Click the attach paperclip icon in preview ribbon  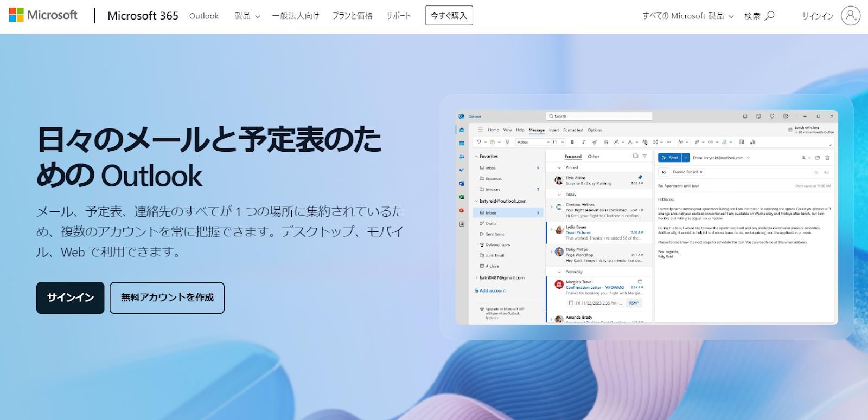(697, 142)
